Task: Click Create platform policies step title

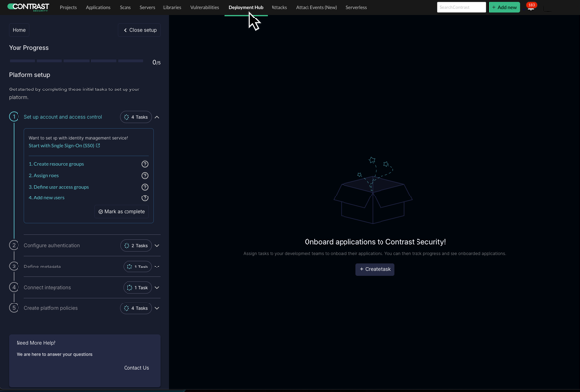Action: pos(51,308)
